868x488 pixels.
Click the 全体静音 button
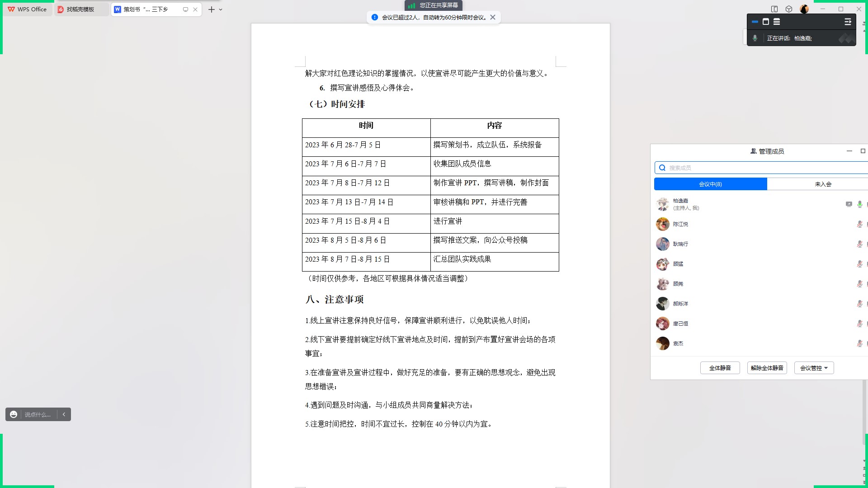point(720,368)
